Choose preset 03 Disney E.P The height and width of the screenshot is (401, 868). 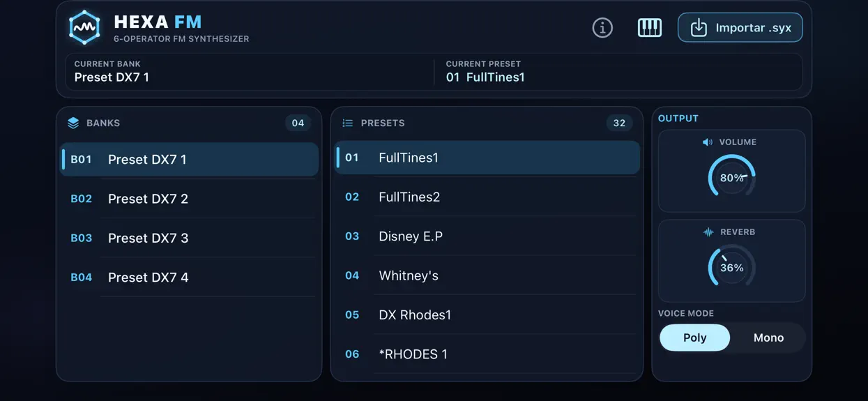tap(487, 236)
